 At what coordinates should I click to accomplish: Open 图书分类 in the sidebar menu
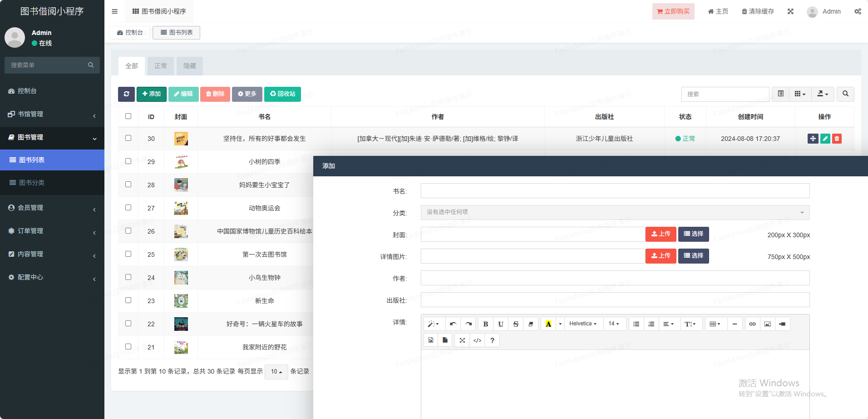click(32, 183)
